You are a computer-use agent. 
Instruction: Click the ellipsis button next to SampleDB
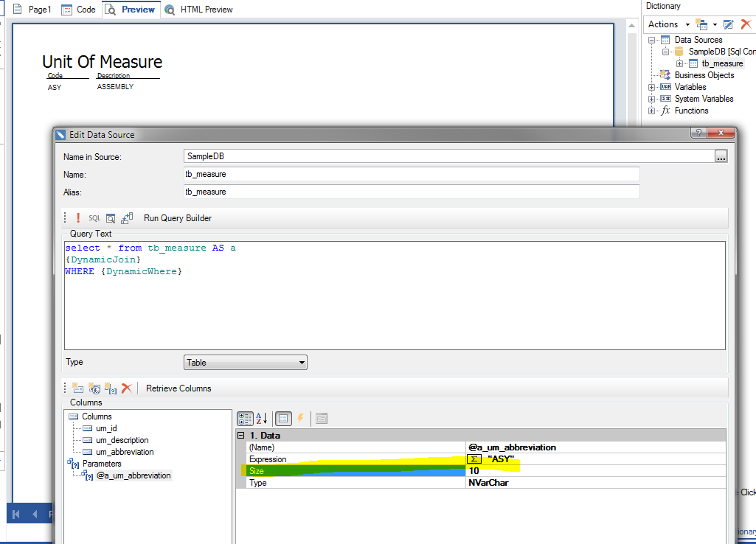[x=721, y=156]
